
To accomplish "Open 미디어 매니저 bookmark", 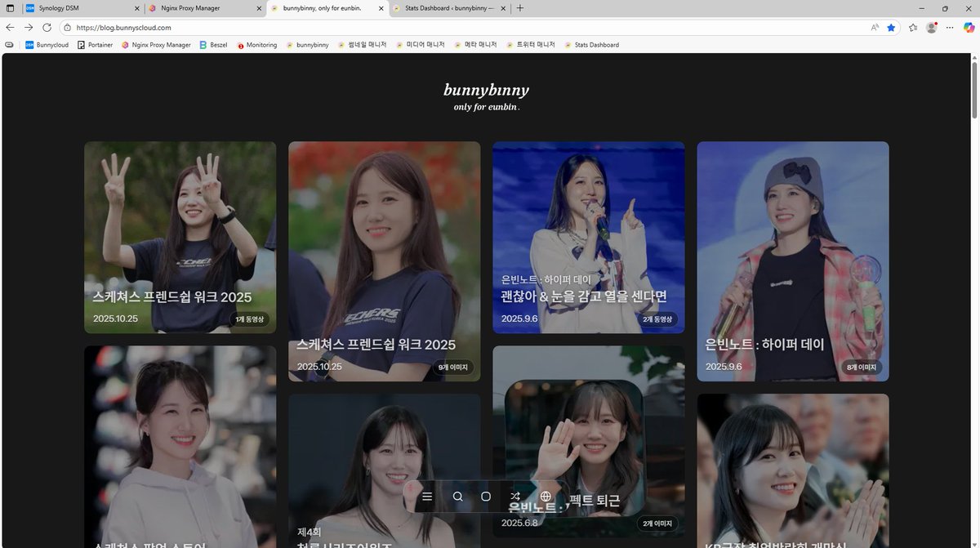I will 420,45.
